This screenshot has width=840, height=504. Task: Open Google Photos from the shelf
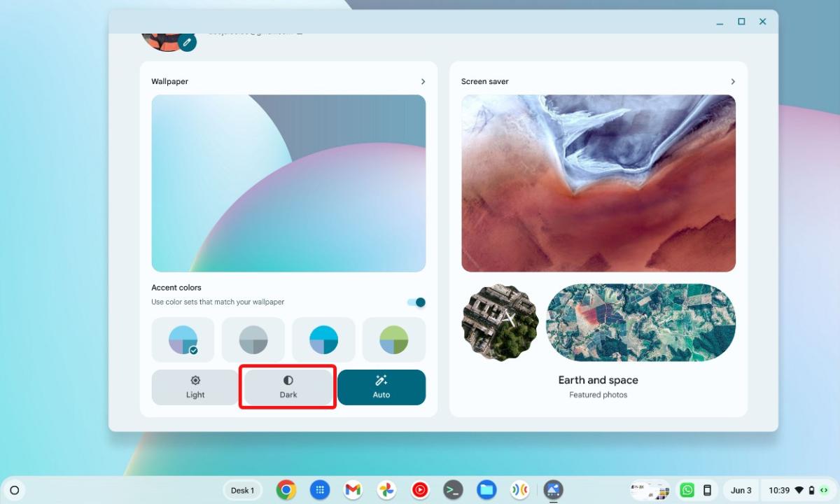pos(386,490)
